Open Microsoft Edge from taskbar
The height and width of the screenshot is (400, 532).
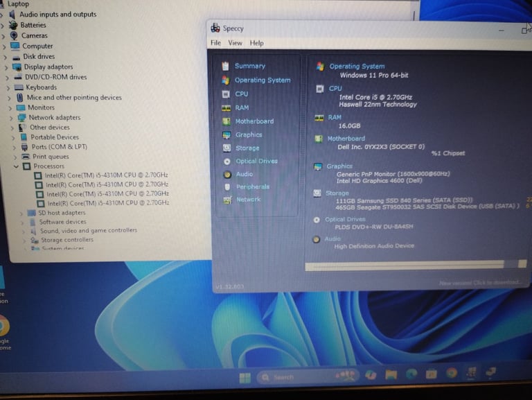pyautogui.click(x=411, y=374)
